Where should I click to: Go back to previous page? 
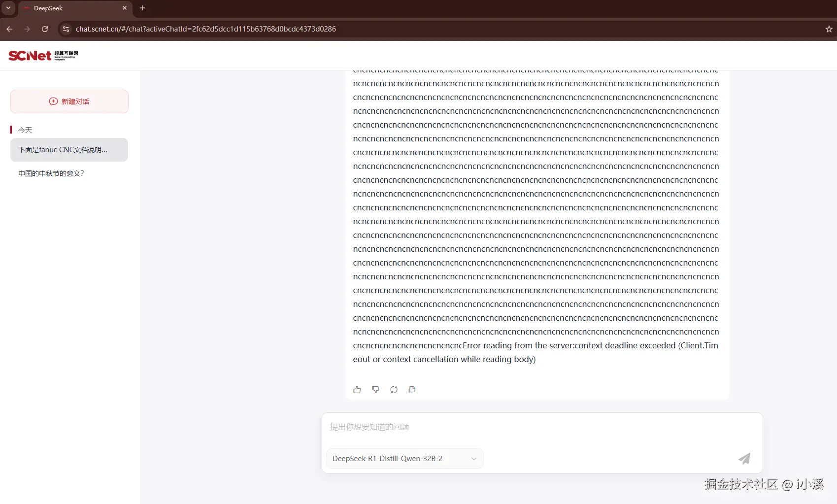[x=9, y=29]
